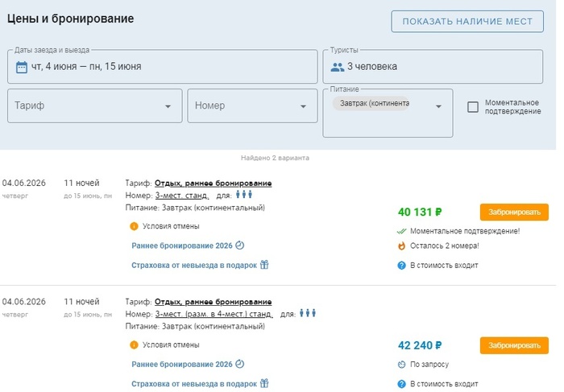Click the tourists people icon
Screen dimensions: 564x392
tap(338, 67)
